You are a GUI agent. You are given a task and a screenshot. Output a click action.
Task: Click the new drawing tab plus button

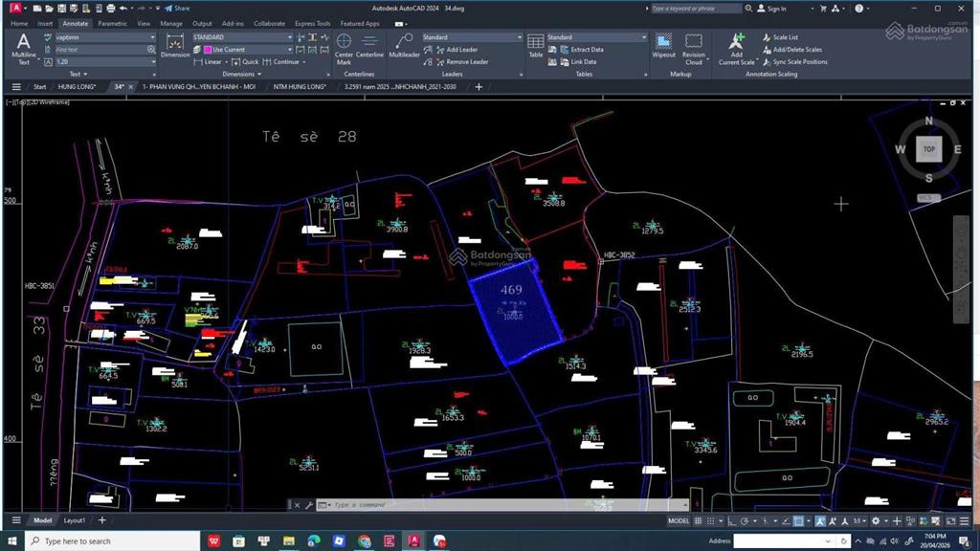pyautogui.click(x=479, y=87)
